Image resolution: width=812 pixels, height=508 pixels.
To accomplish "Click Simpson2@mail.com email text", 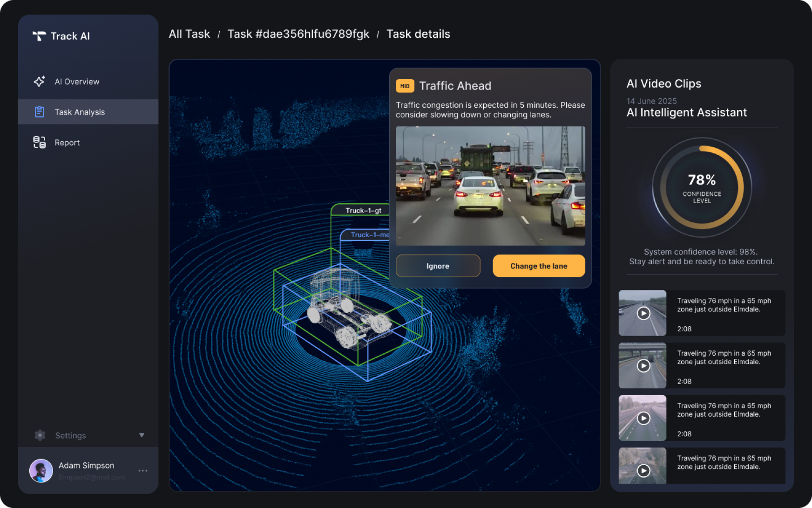I will [x=92, y=477].
